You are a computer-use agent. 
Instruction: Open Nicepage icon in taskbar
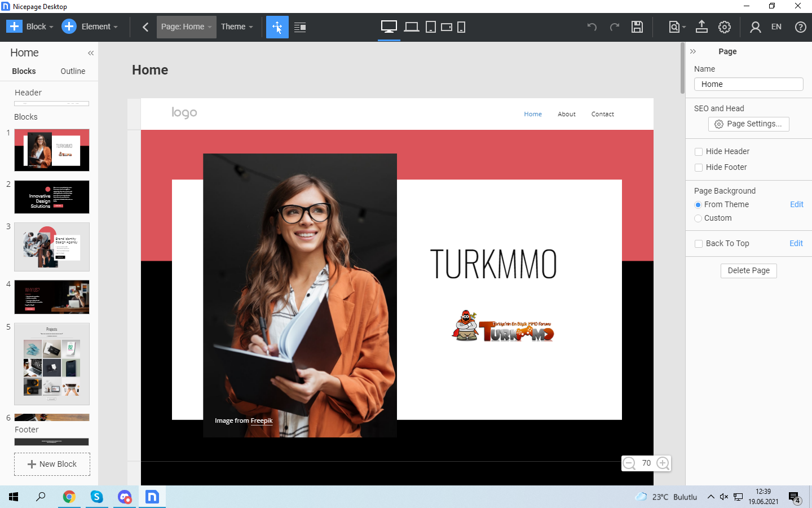click(152, 497)
